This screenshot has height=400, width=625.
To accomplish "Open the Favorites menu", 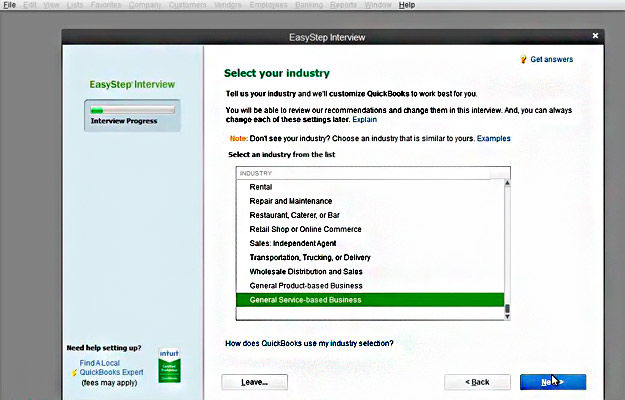I will [x=106, y=5].
